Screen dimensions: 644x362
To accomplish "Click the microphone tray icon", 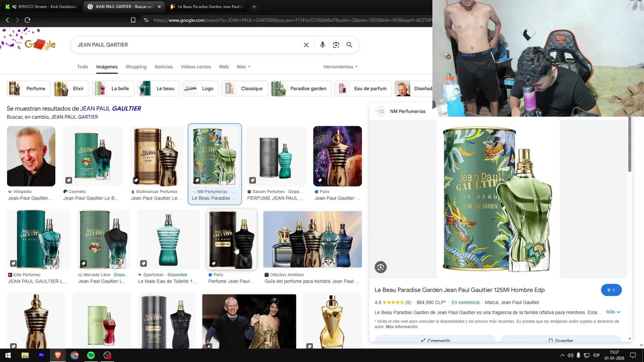I will (x=579, y=355).
